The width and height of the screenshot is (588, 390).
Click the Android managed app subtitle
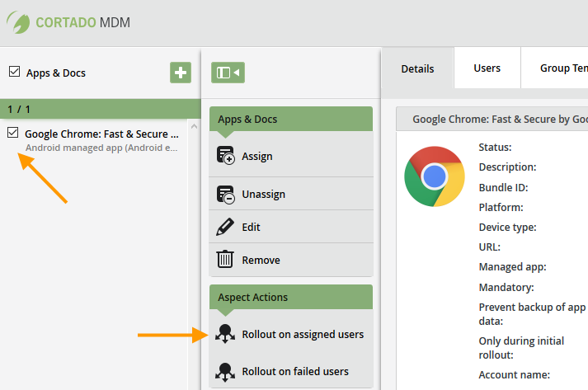pyautogui.click(x=101, y=148)
